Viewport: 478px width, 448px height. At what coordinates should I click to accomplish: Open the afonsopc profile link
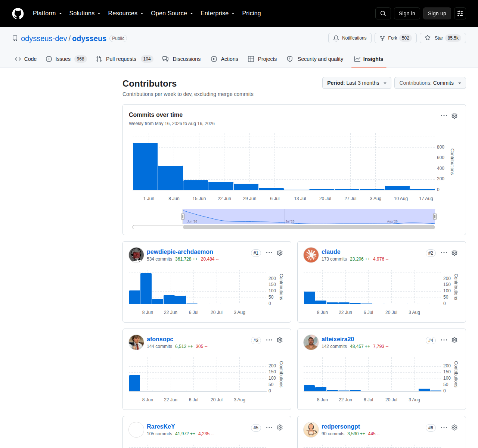(160, 339)
